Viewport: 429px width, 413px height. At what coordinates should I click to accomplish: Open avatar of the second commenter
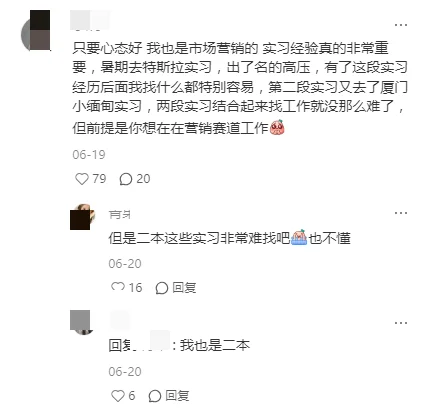pyautogui.click(x=83, y=217)
